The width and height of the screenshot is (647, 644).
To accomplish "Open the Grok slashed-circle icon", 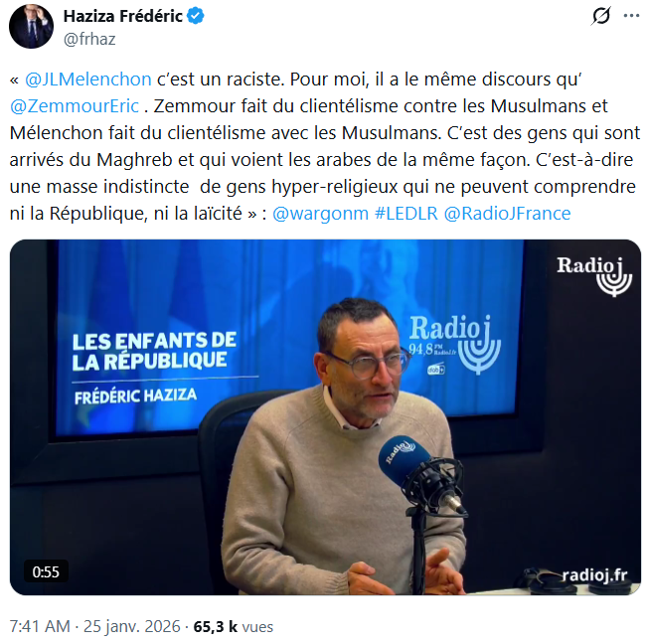I will click(x=600, y=16).
